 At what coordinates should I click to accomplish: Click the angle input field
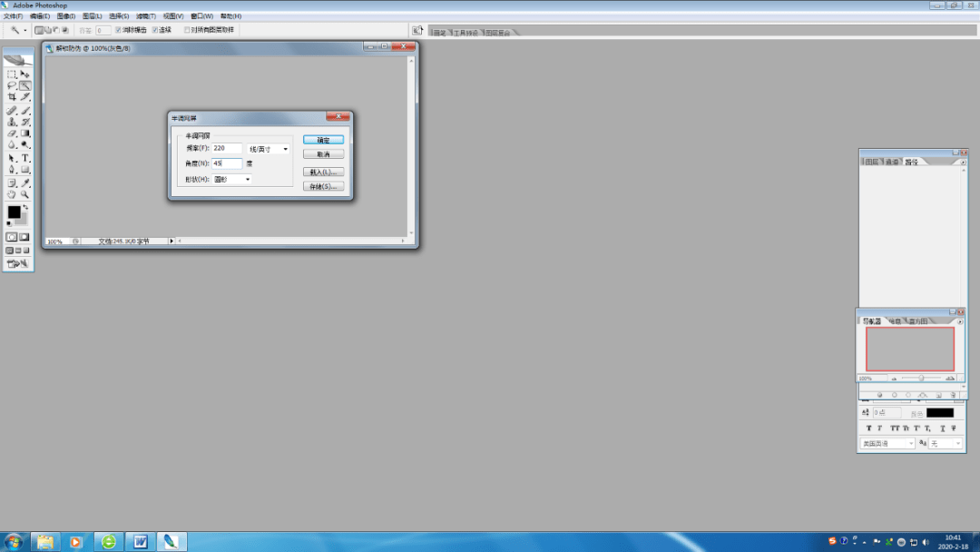tap(227, 163)
